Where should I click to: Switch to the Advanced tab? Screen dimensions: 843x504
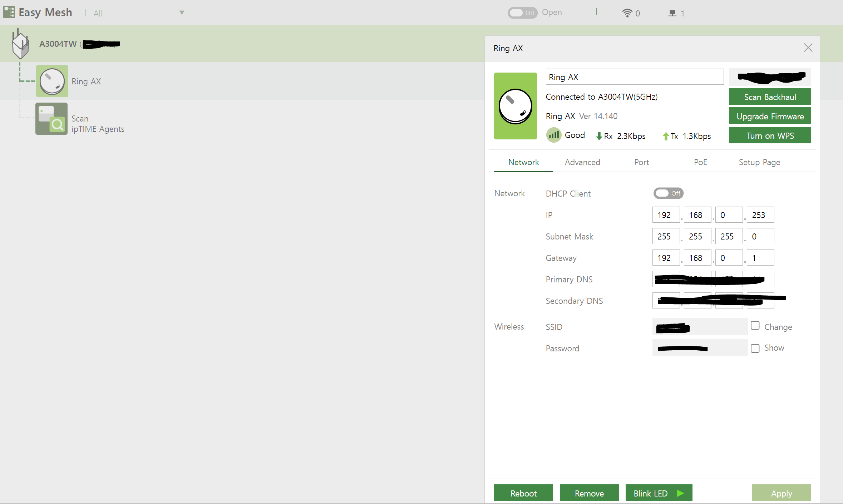pyautogui.click(x=582, y=162)
